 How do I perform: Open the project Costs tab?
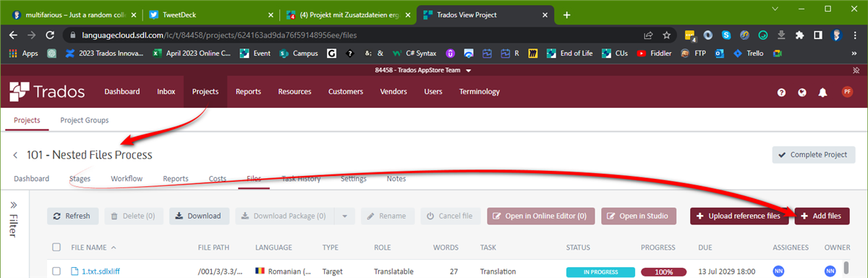(x=218, y=179)
